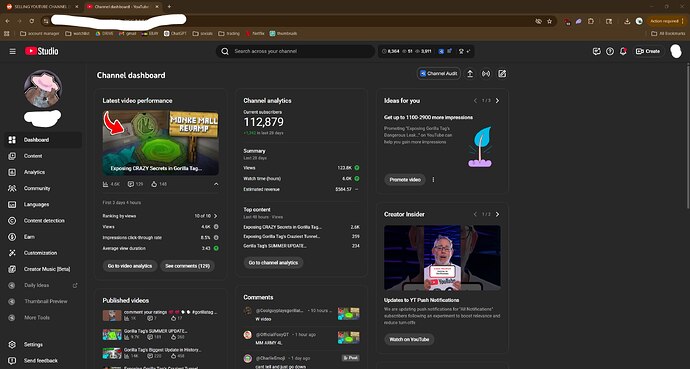690x369 pixels.
Task: Open the ChatGPT bookmark
Action: (x=175, y=33)
